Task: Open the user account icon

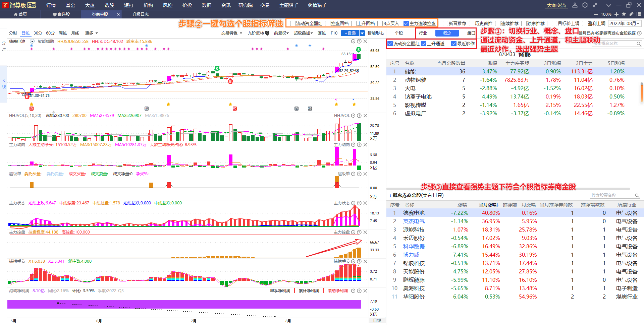Action: 575,5
